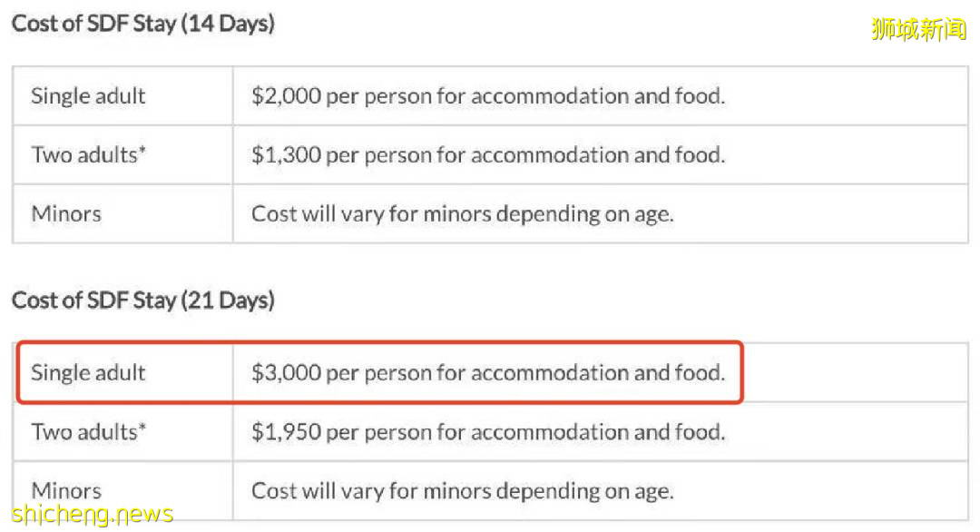Viewport: 980px width, 532px height.
Task: Click the asterisk after 'Two adults' in 14 Days
Action: click(142, 150)
